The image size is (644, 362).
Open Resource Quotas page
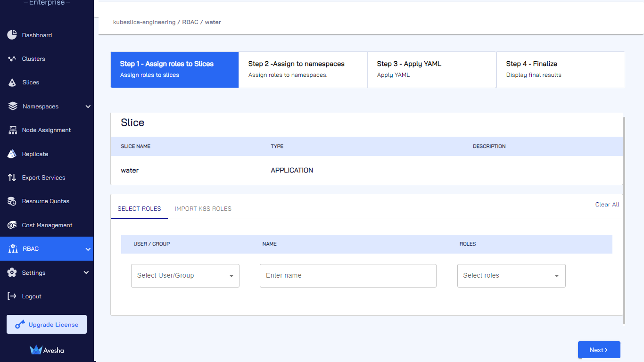coord(47,201)
